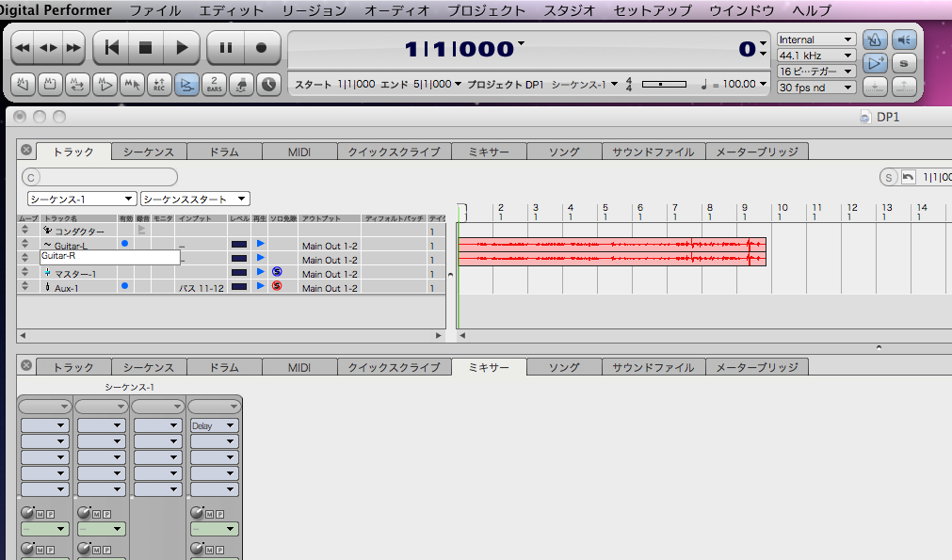The image size is (952, 560).
Task: Click the Pause transport button
Action: tap(225, 48)
